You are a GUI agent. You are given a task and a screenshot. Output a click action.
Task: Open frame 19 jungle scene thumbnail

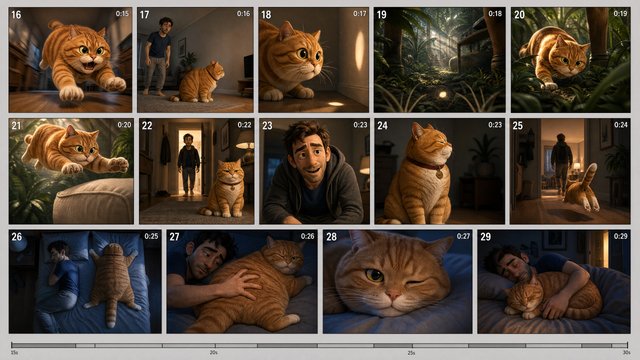pos(440,60)
